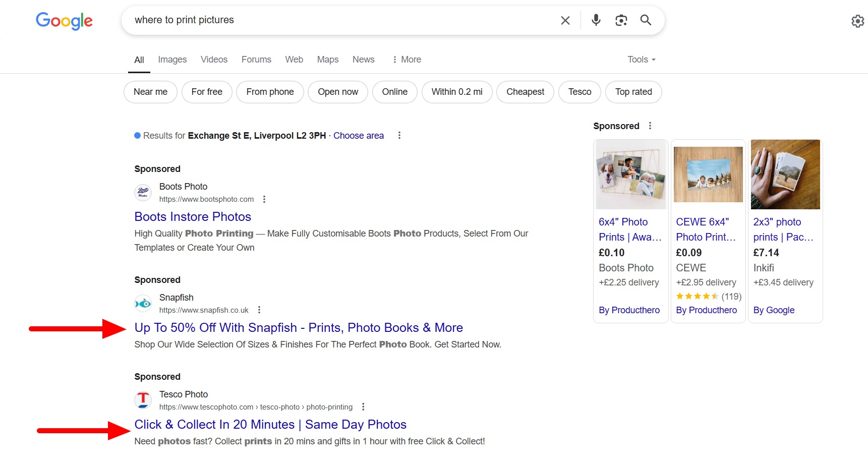Screen dimensions: 868x464
Task: Open Up To 50% Off With Snapfish result
Action: (x=299, y=328)
